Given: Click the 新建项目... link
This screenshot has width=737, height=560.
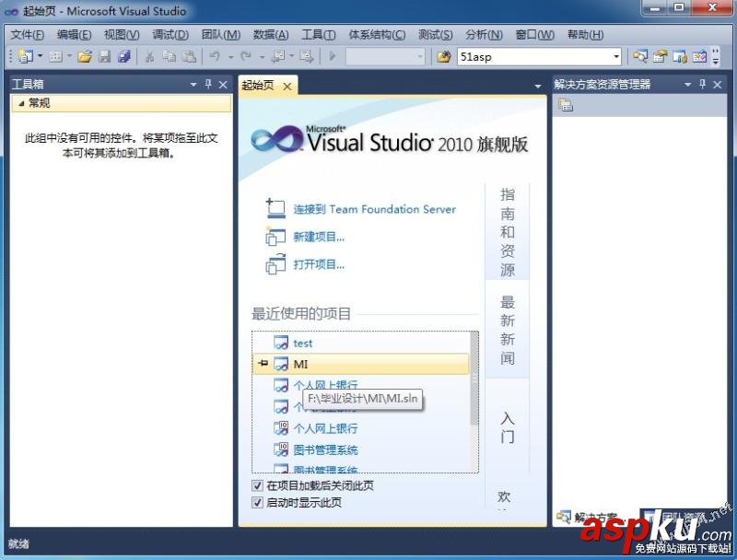Looking at the screenshot, I should click(x=319, y=237).
